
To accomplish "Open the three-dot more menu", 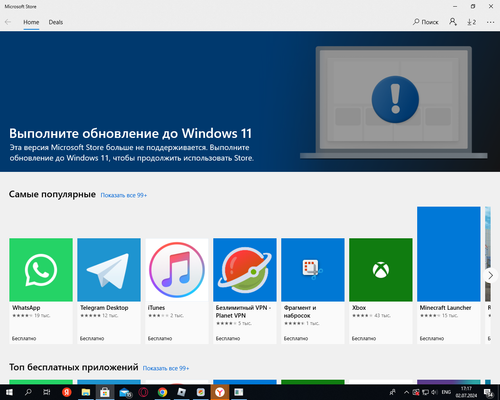I will [490, 22].
